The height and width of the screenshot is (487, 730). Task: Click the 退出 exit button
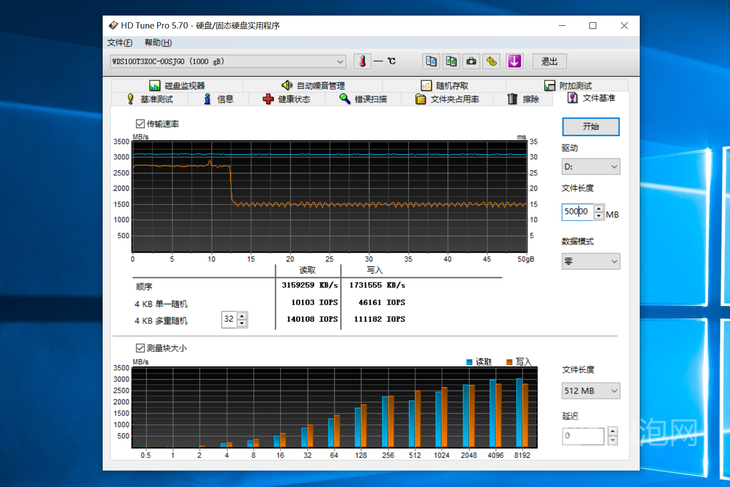549,61
